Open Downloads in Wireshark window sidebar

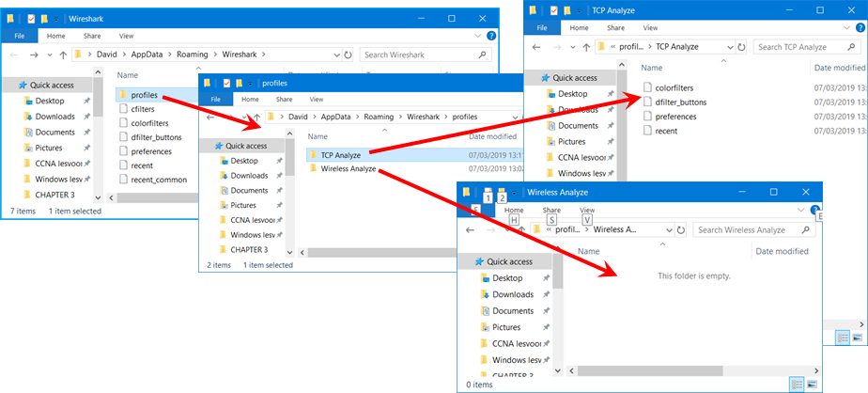54,117
